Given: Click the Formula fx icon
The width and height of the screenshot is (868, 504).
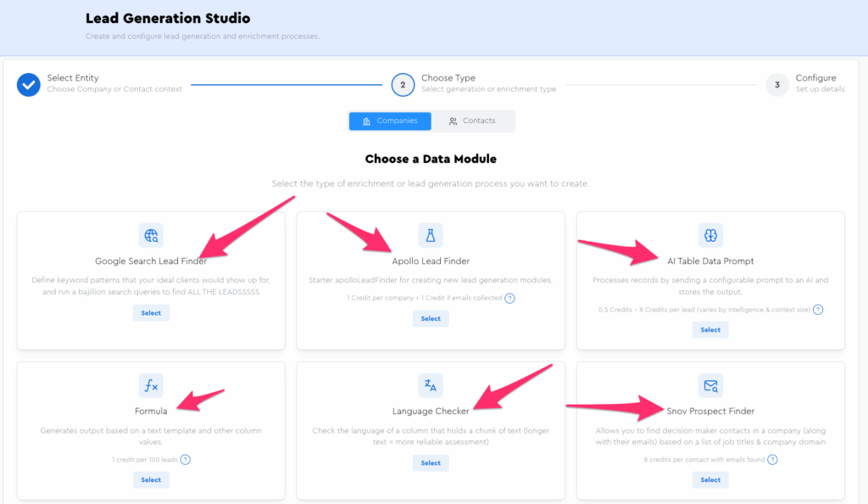Looking at the screenshot, I should pos(151,386).
